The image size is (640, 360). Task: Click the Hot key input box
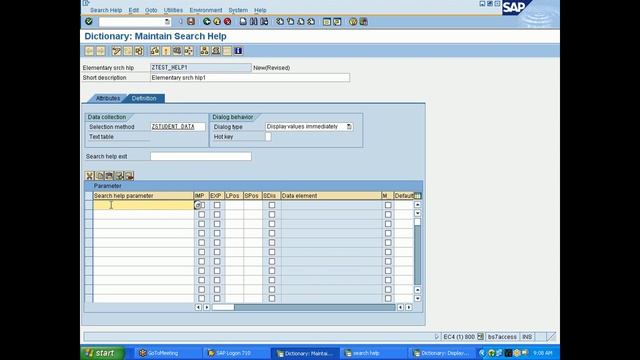point(268,137)
